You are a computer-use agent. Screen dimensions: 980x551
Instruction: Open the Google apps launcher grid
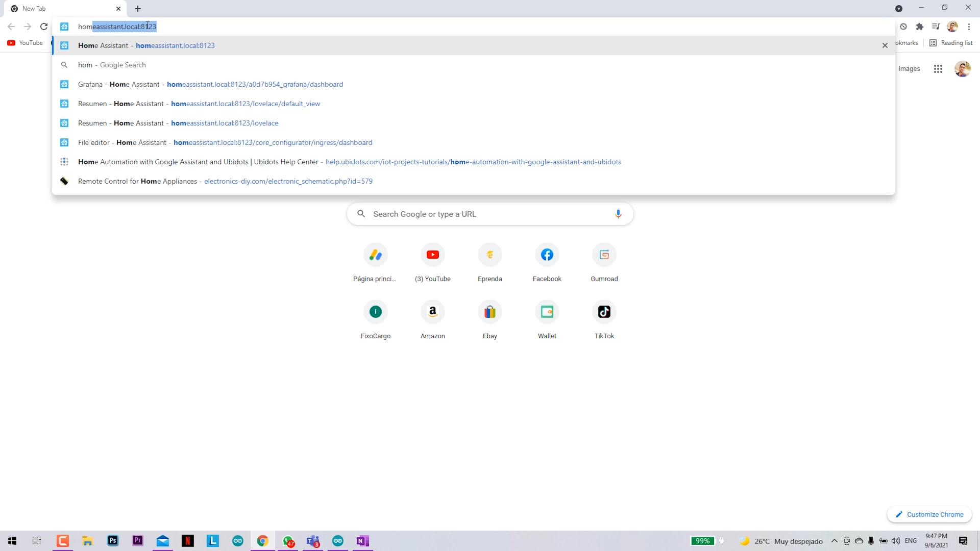(938, 68)
